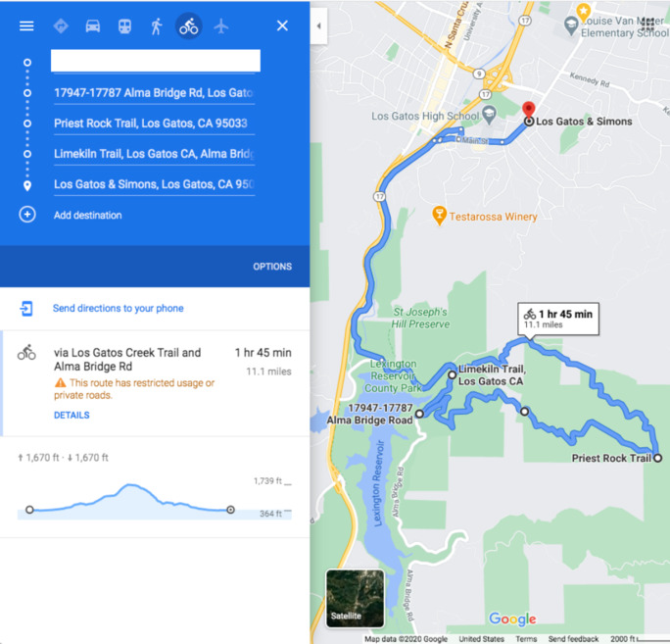
Task: Collapse the side panel arrow
Action: tap(318, 25)
